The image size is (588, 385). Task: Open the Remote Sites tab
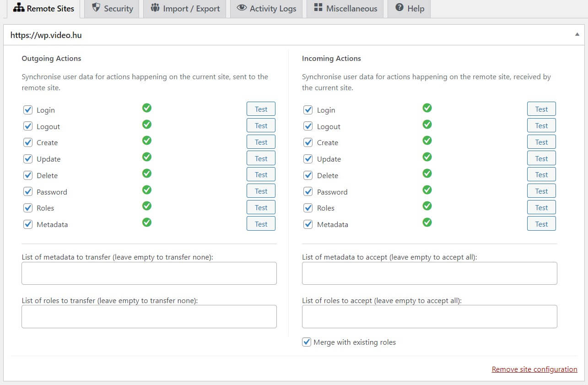[43, 9]
